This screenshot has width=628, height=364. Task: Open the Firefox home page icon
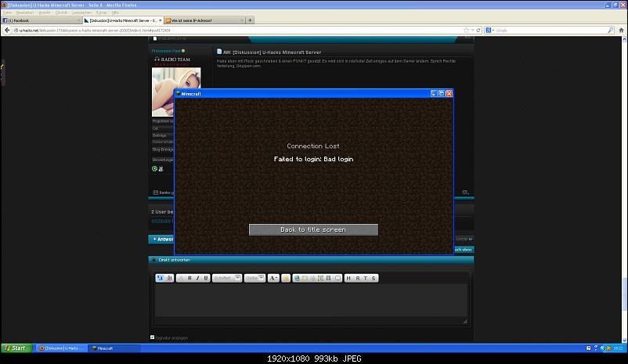(621, 30)
